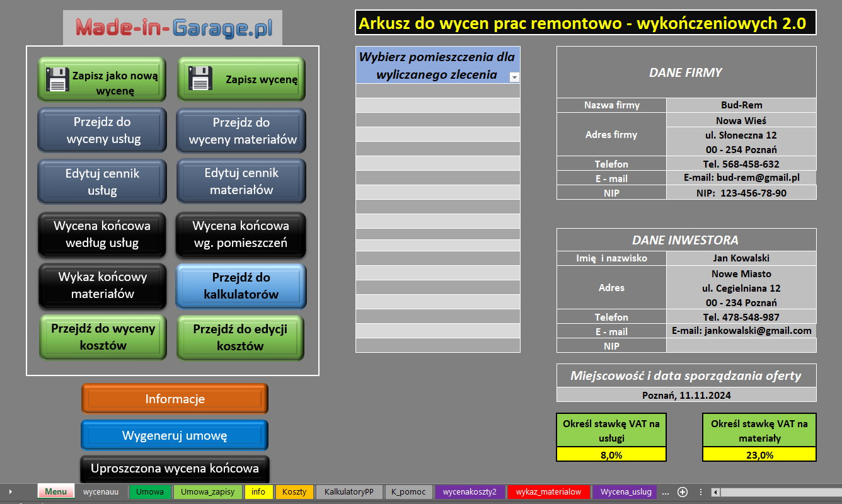Click the yellow info sheet tab
Screen dimensions: 842x504
tap(258, 492)
